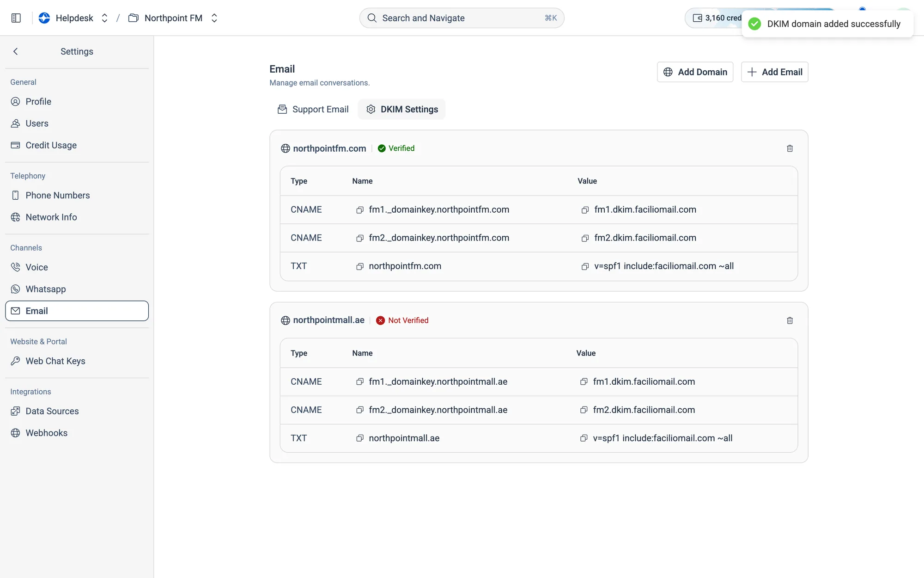Open Network Info
This screenshot has height=578, width=924.
[x=77, y=217]
